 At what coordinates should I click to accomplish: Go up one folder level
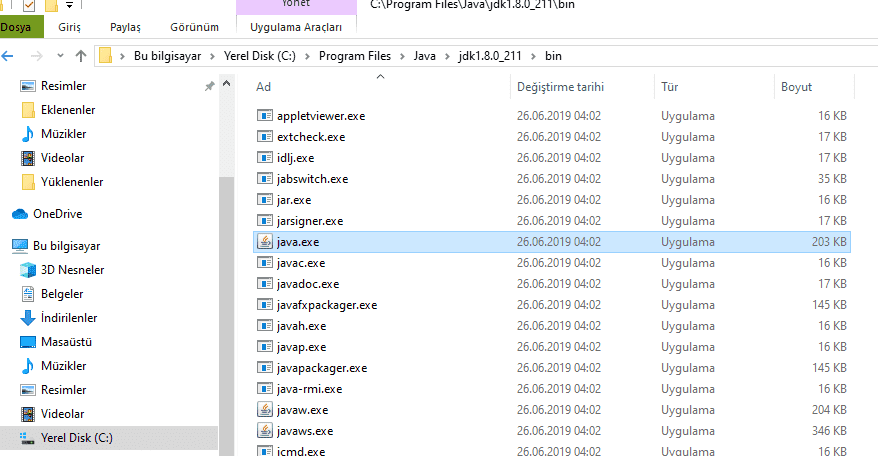click(x=81, y=56)
